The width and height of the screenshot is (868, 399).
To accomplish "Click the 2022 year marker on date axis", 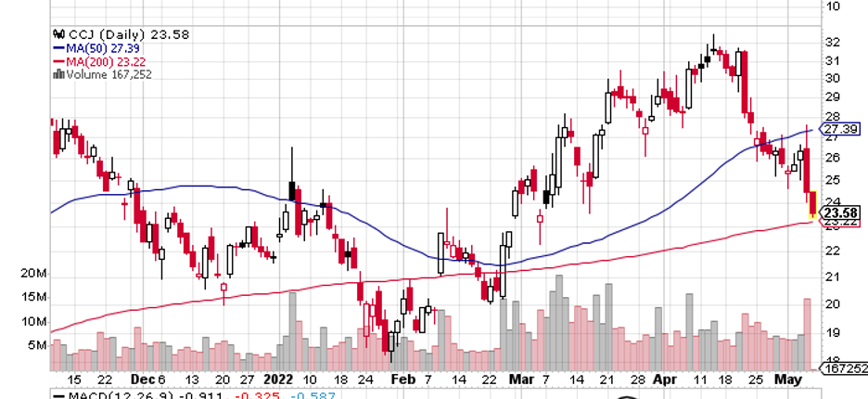I will [278, 380].
